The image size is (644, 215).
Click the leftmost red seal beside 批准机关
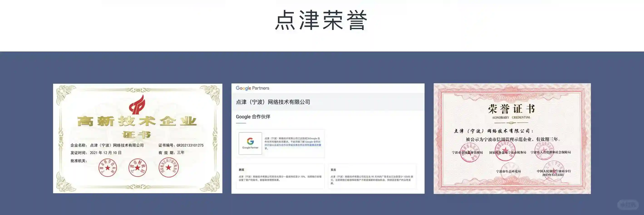click(108, 168)
